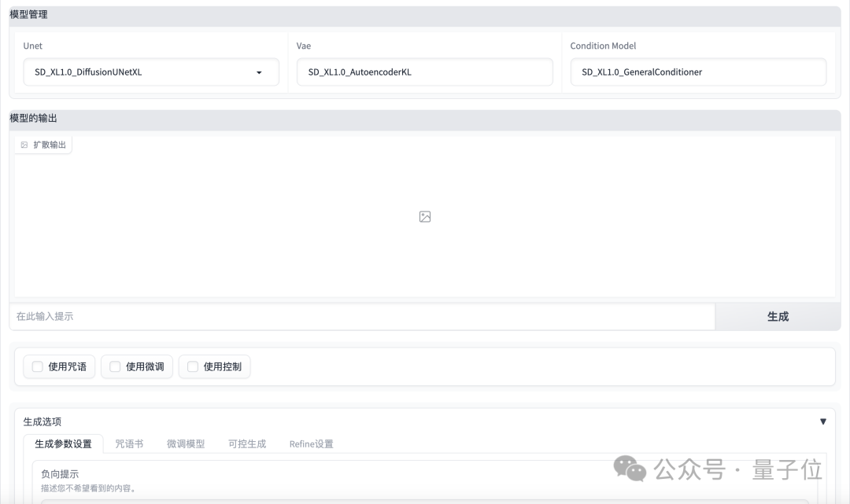Collapse the 生成选项 section
This screenshot has width=850, height=504.
824,421
